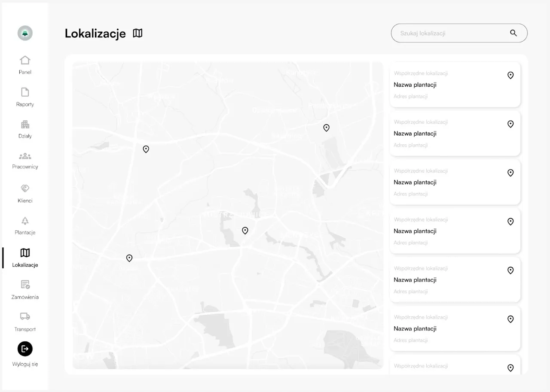This screenshot has height=392, width=550.
Task: Click the Raporty sidebar label
Action: click(x=25, y=104)
